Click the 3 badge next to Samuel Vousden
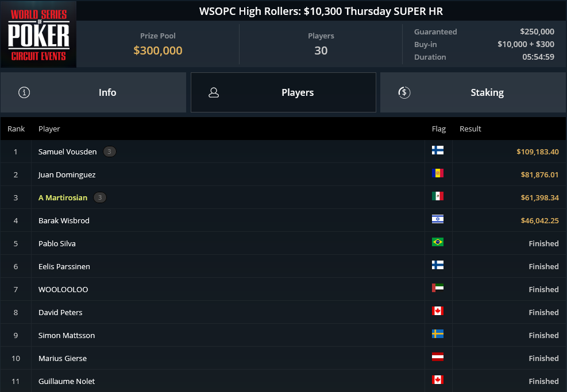The width and height of the screenshot is (567, 392). (x=109, y=152)
